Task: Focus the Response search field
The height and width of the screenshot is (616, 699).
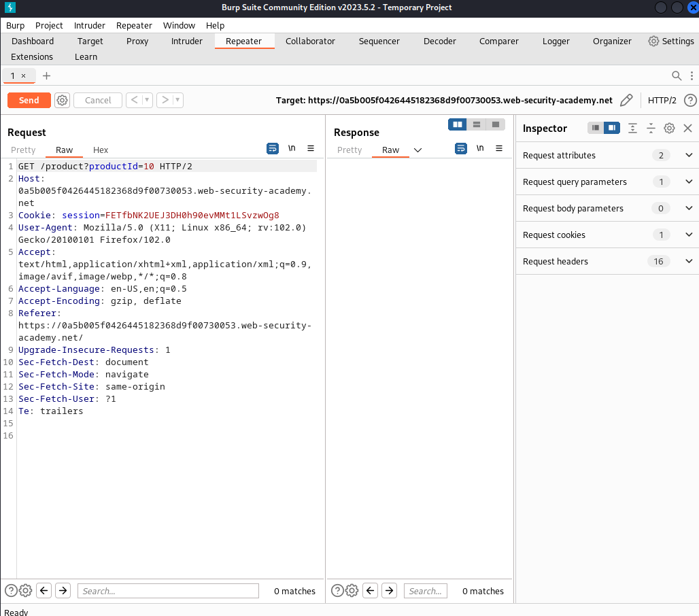Action: (425, 591)
